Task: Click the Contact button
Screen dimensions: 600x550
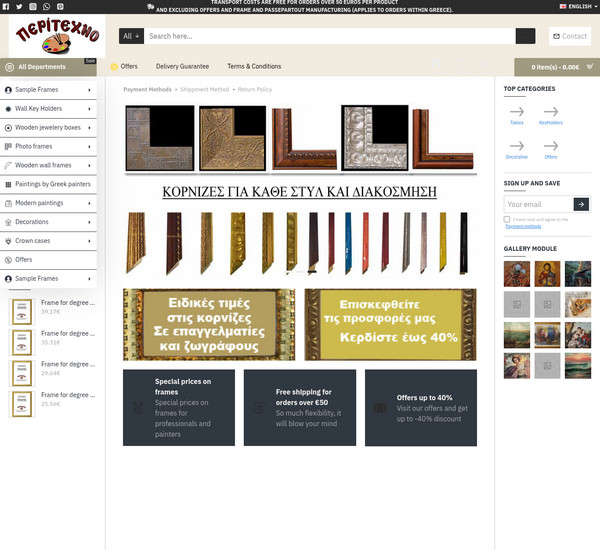Action: 570,36
